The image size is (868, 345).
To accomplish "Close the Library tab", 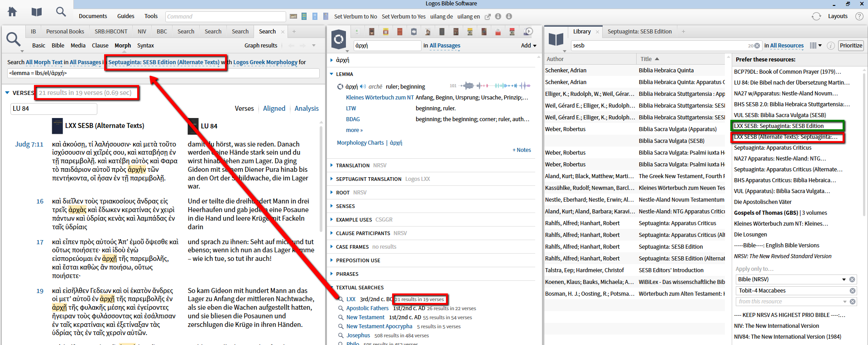I will pyautogui.click(x=598, y=32).
